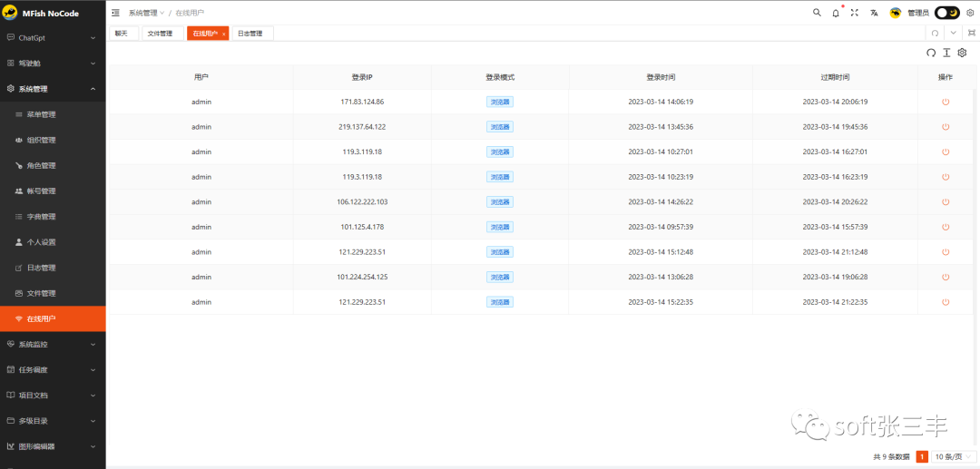Close the 在线用户 tab
The image size is (980, 469).
tap(224, 34)
